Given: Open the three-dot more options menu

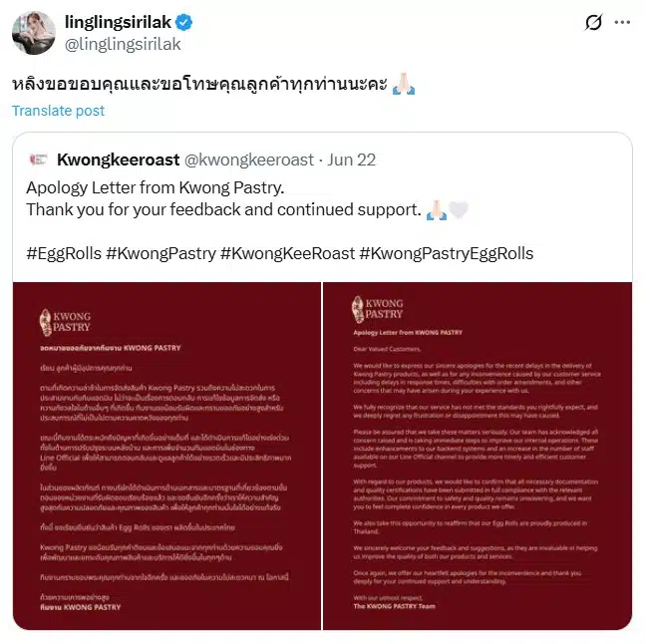Looking at the screenshot, I should pos(622,22).
